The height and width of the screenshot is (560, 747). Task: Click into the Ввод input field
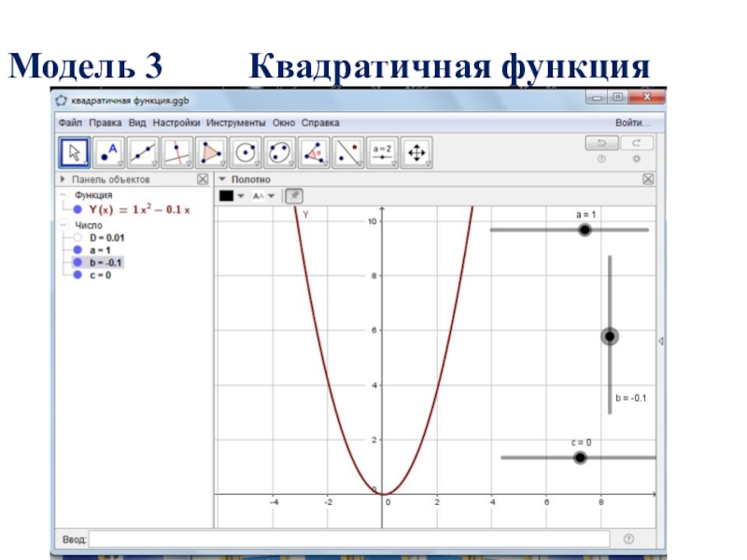click(x=349, y=539)
